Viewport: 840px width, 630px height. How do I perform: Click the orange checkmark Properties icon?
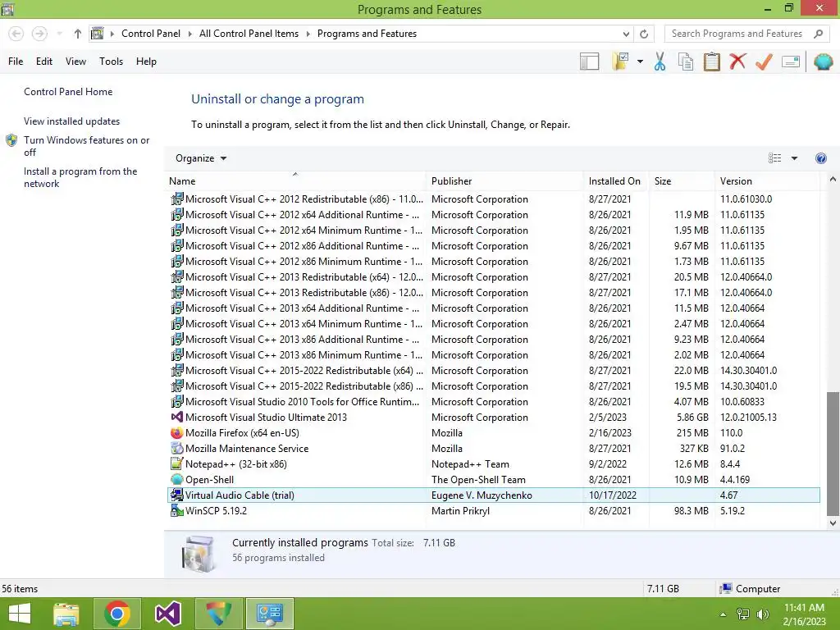(x=764, y=62)
